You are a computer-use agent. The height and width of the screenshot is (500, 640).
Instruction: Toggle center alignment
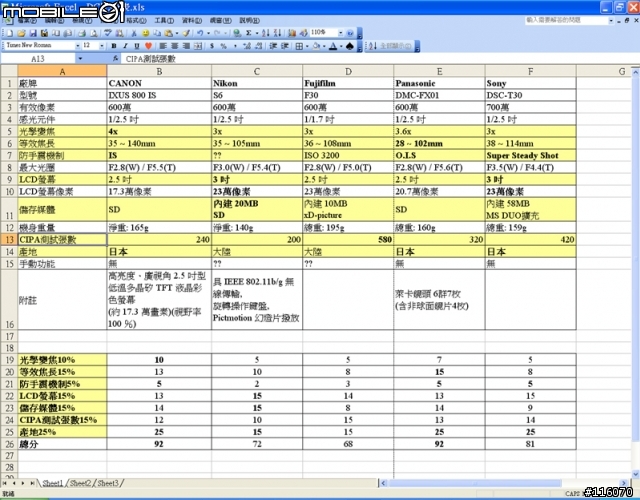pos(175,46)
